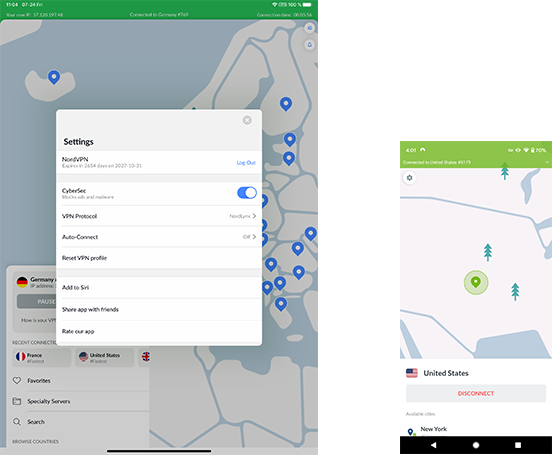Open Share app with friends

159,309
